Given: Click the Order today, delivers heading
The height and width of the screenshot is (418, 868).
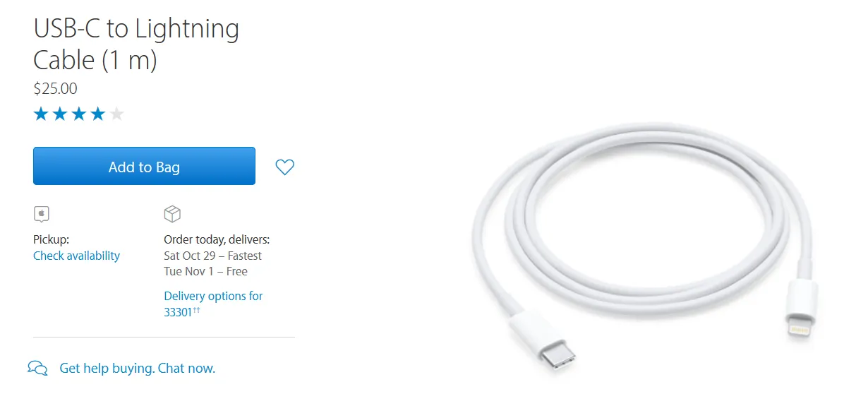Looking at the screenshot, I should pos(217,239).
